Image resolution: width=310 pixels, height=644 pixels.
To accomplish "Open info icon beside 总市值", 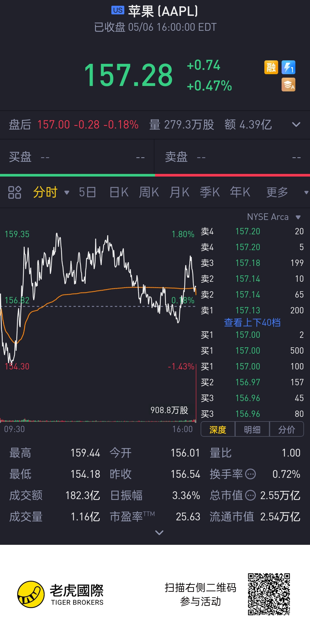I will point(251,495).
